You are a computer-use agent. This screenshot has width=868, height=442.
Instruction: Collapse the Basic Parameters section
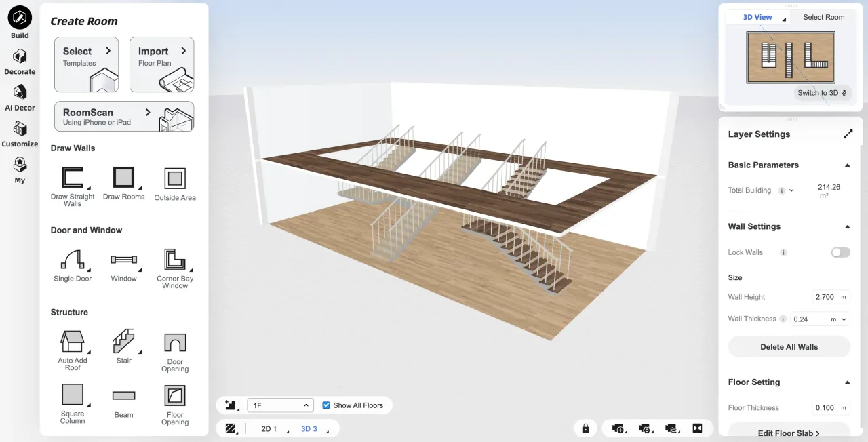point(847,165)
